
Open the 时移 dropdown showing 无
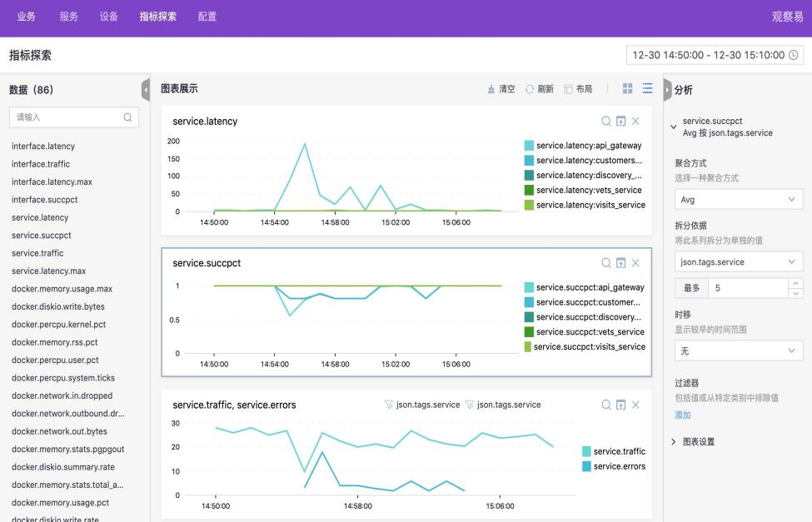coord(739,351)
